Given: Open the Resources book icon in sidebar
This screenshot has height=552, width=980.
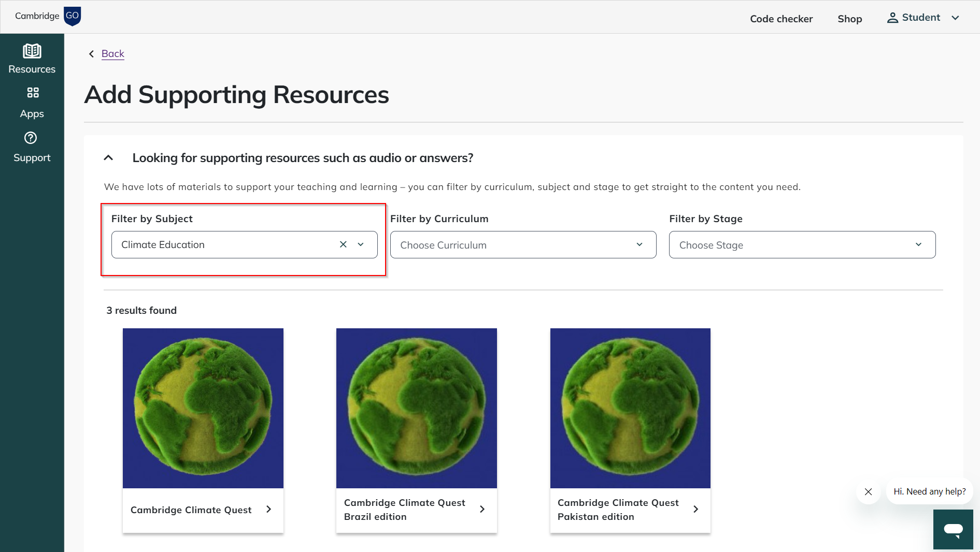Looking at the screenshot, I should 32,51.
